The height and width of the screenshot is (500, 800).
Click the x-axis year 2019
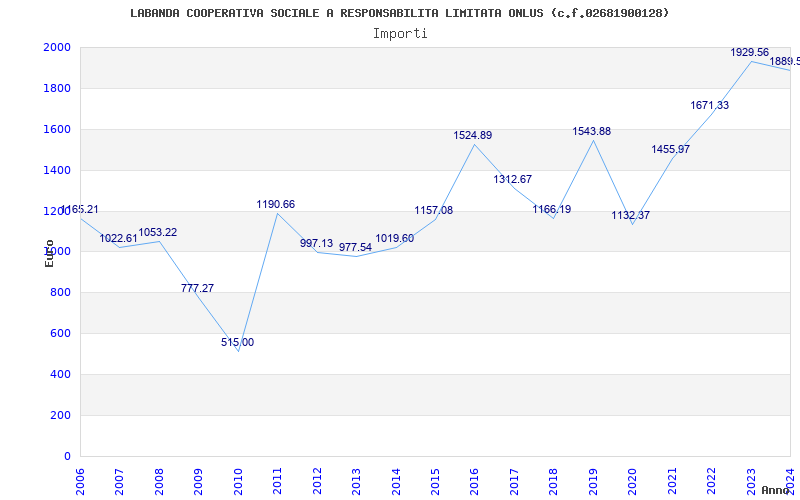(x=593, y=482)
